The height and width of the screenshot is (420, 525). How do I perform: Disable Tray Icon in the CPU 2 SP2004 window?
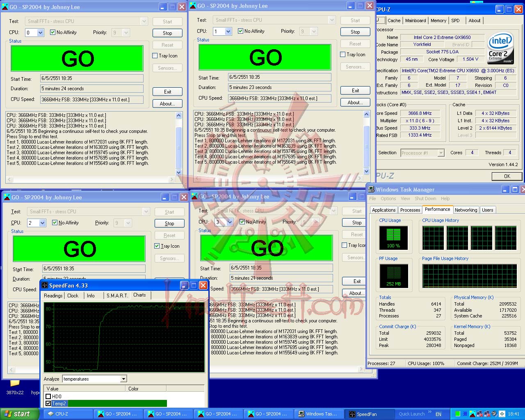157,246
